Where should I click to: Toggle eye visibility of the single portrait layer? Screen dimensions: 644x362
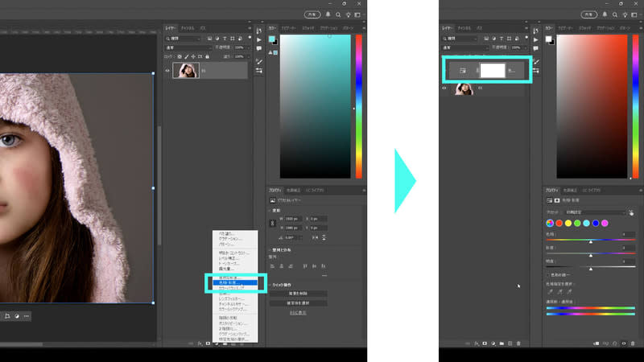(x=167, y=71)
